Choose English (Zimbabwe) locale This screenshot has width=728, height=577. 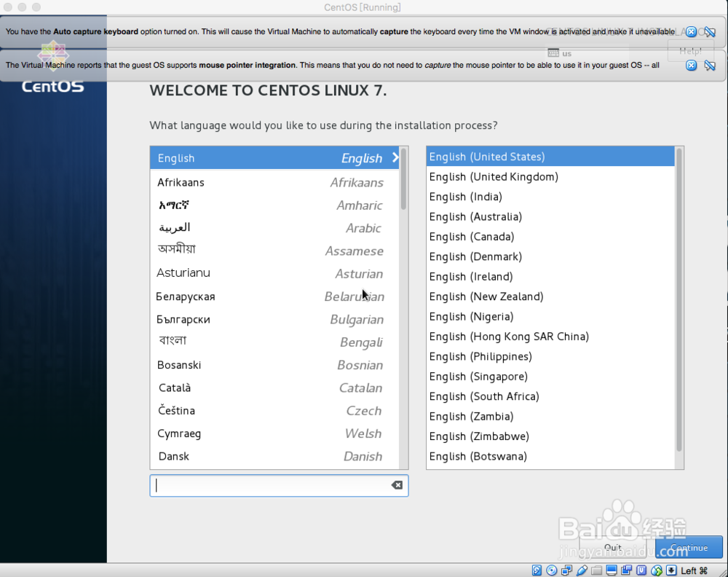pyautogui.click(x=550, y=436)
